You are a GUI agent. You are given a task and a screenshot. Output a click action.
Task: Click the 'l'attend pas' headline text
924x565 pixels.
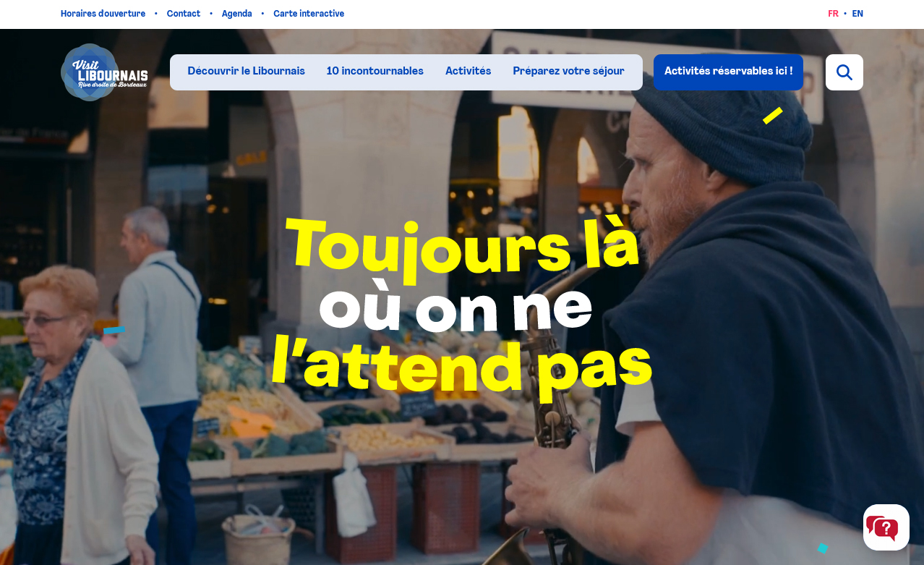coord(461,366)
